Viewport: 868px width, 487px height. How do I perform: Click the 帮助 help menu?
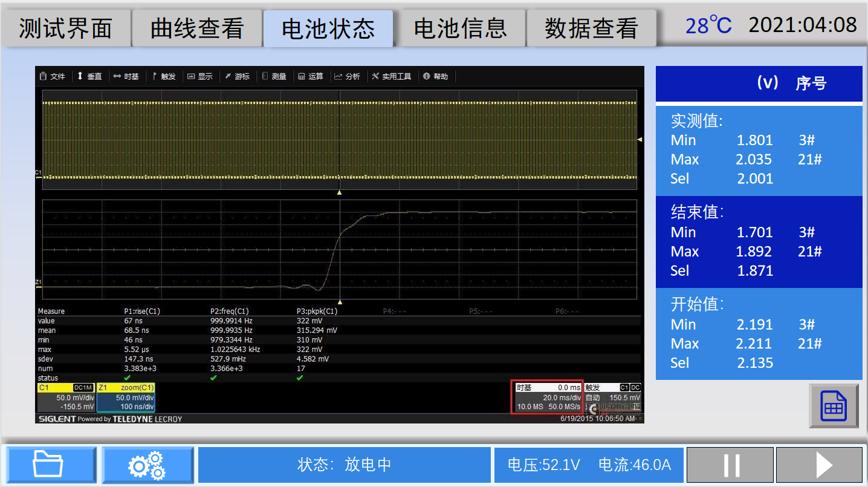(436, 77)
